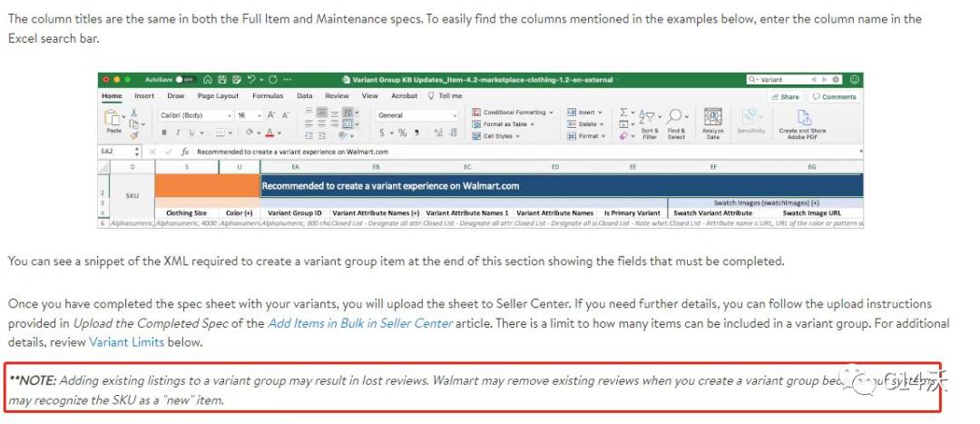
Task: Open the Calibri (Body) font dropdown
Action: (192, 115)
